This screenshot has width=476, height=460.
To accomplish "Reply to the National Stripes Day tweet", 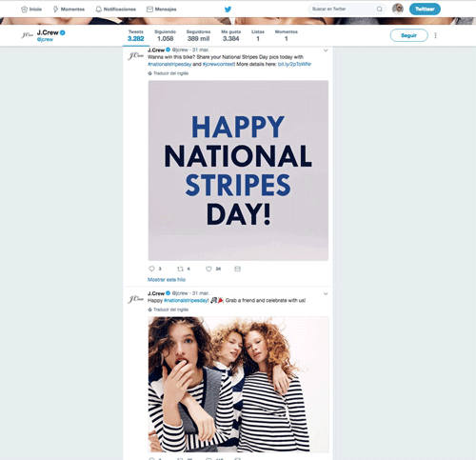I will [151, 269].
